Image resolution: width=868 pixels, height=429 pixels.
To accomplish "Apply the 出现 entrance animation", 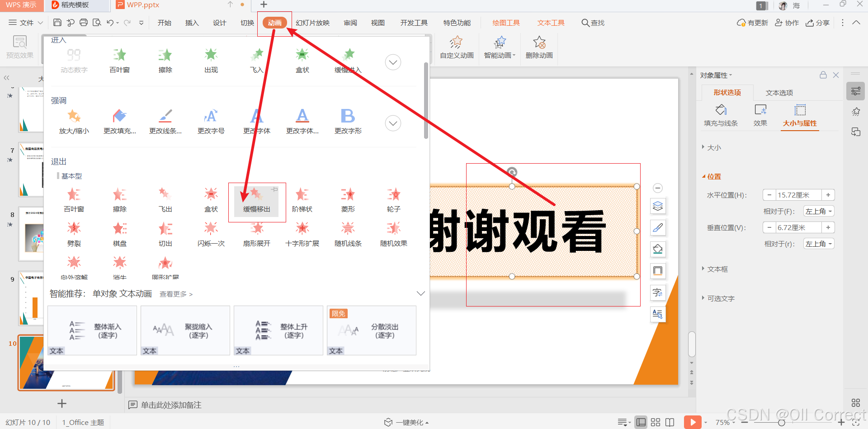I will coord(211,61).
